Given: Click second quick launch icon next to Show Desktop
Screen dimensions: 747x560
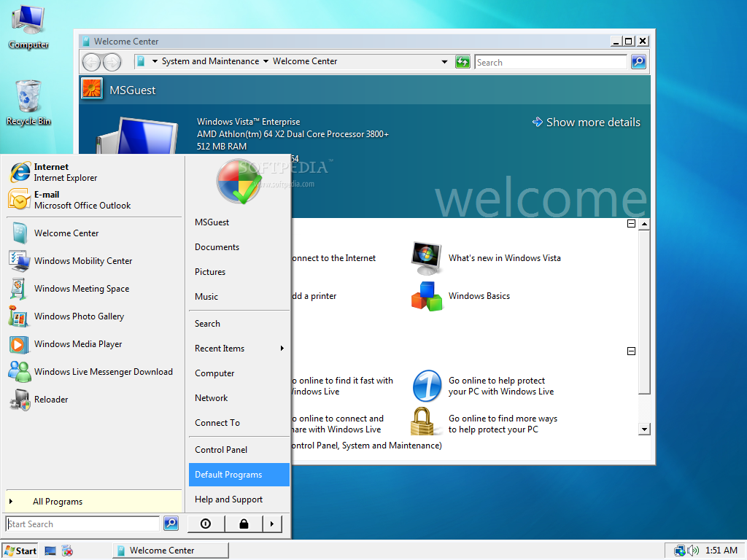Looking at the screenshot, I should tap(68, 551).
